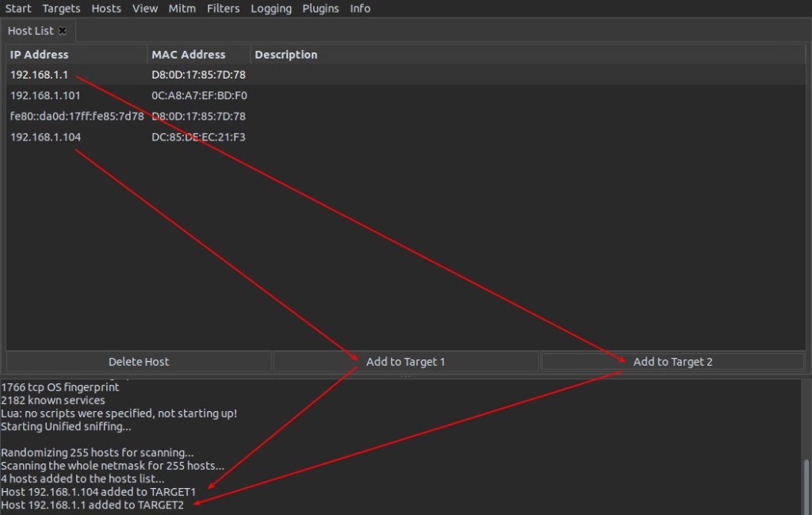
Task: Select host 192.168.1.1 row
Action: (40, 75)
